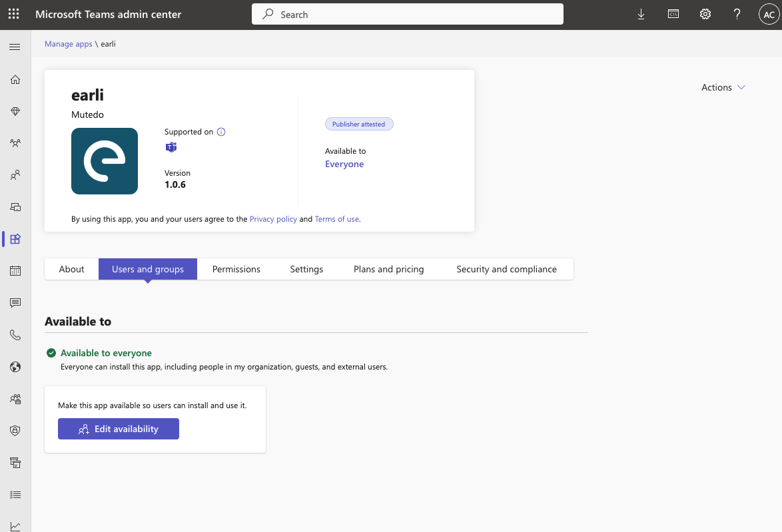Click the version number 1.0.6
Image resolution: width=782 pixels, height=532 pixels.
pos(175,184)
